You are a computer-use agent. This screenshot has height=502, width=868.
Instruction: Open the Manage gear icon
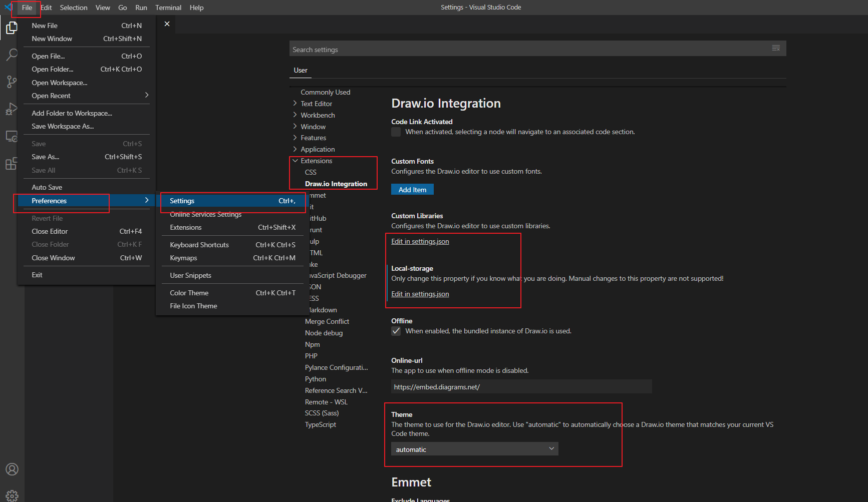point(12,495)
